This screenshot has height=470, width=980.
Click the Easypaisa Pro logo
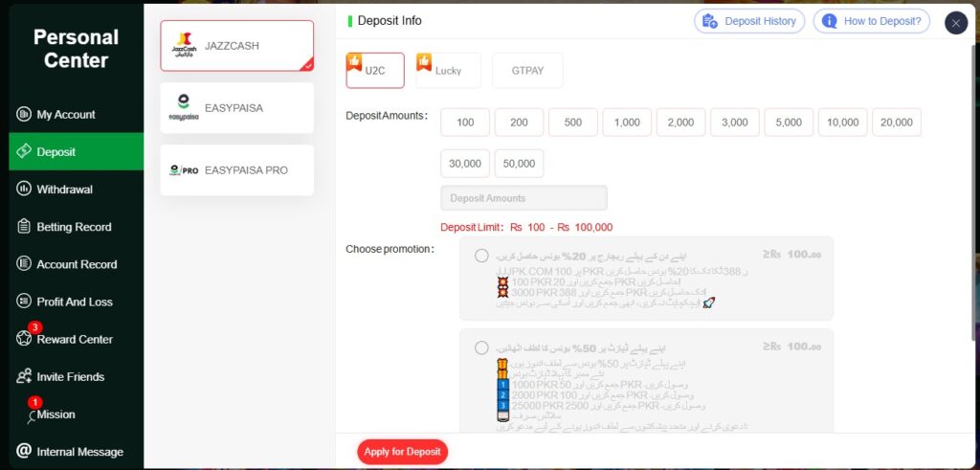click(184, 170)
